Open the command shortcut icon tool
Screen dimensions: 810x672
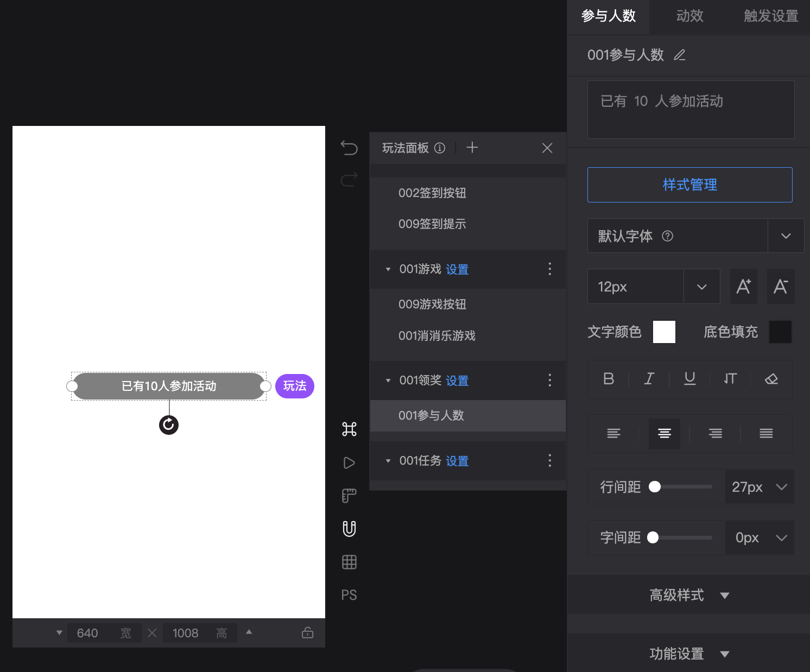click(x=349, y=429)
